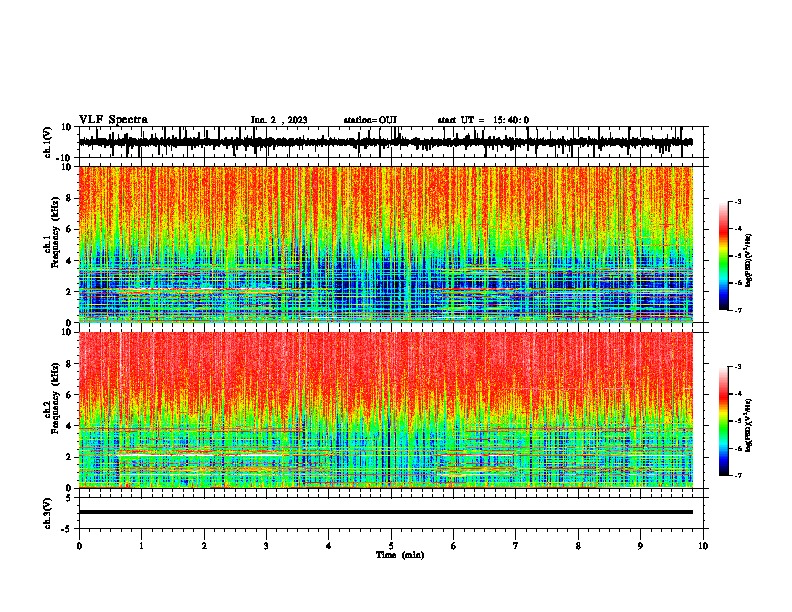Click the "6" kHz tick on ch.1 frequency axis

coord(70,229)
